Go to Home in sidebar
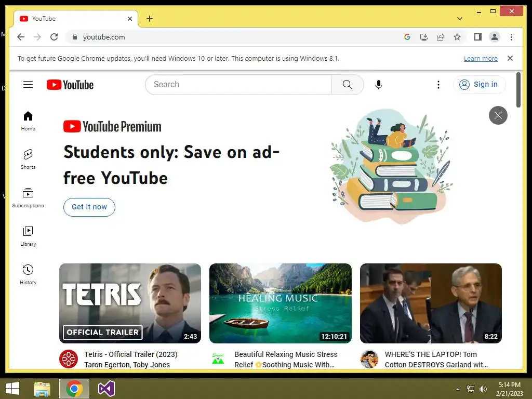The image size is (532, 399). 28,121
